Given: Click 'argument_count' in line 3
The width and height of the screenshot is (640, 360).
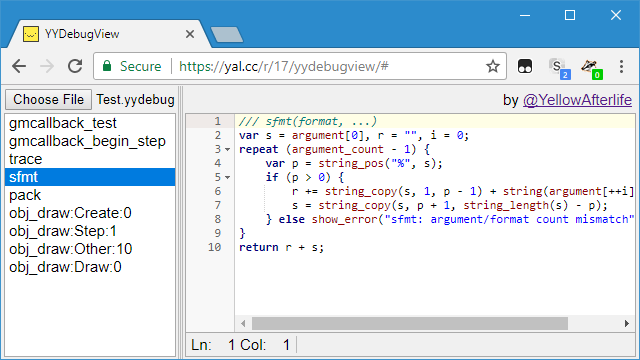Looking at the screenshot, I should pyautogui.click(x=338, y=149).
